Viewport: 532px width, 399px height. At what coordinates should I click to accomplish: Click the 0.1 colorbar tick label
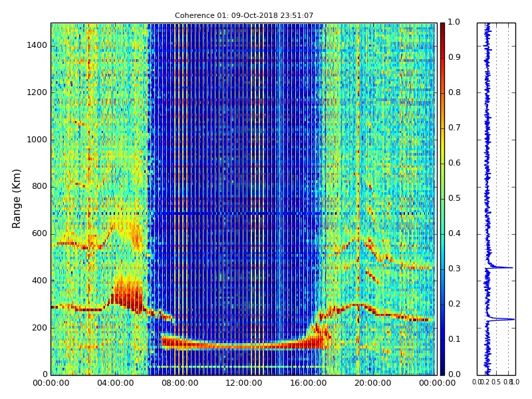click(x=454, y=339)
